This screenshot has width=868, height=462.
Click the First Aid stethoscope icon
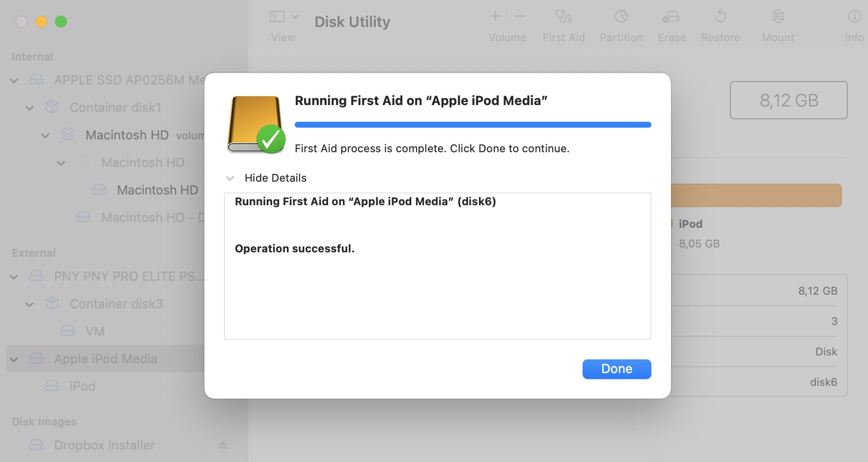point(563,17)
